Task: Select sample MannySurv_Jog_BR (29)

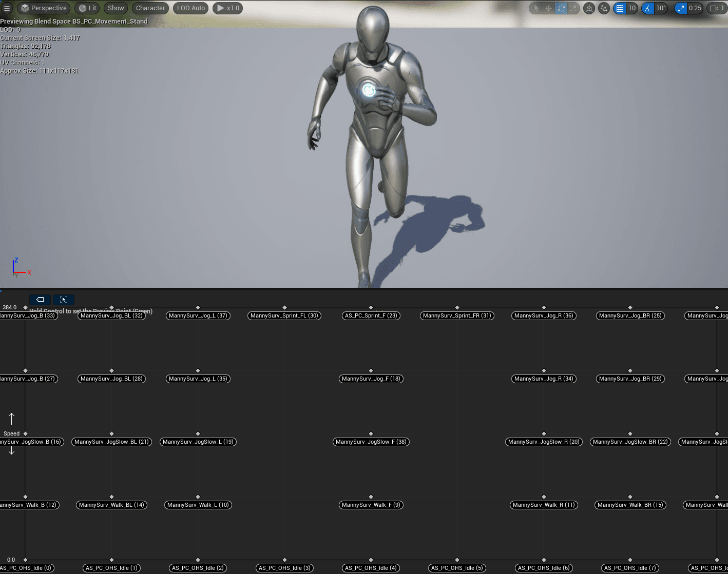Action: (x=630, y=379)
